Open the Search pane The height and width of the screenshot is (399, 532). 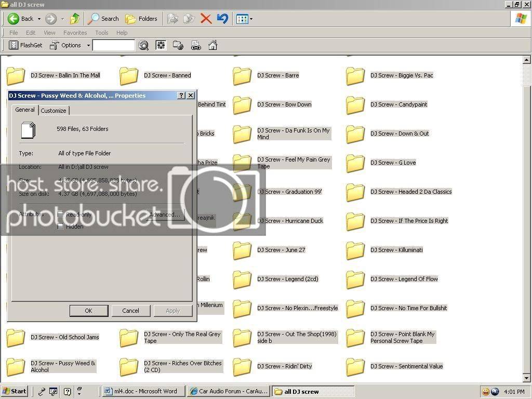click(103, 19)
